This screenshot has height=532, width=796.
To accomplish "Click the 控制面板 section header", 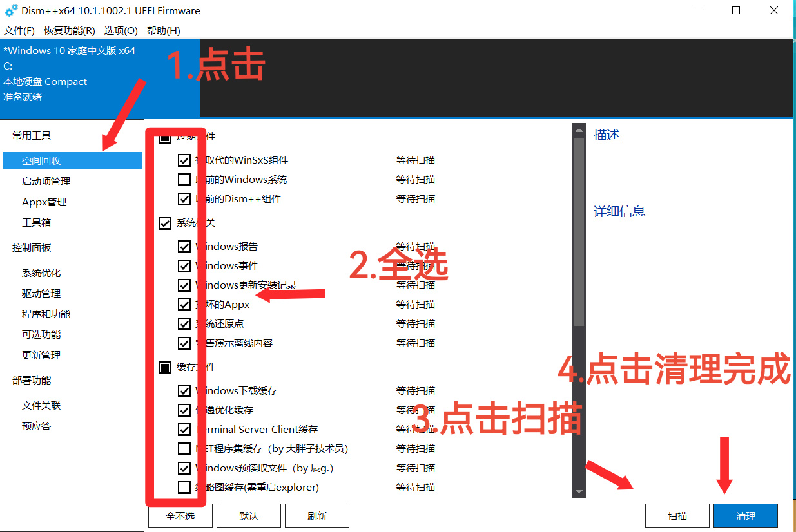I will point(32,248).
